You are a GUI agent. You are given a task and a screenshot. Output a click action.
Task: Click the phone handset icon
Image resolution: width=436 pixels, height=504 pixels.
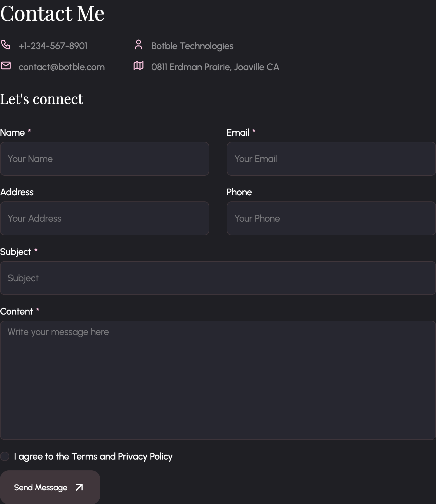[x=6, y=45]
